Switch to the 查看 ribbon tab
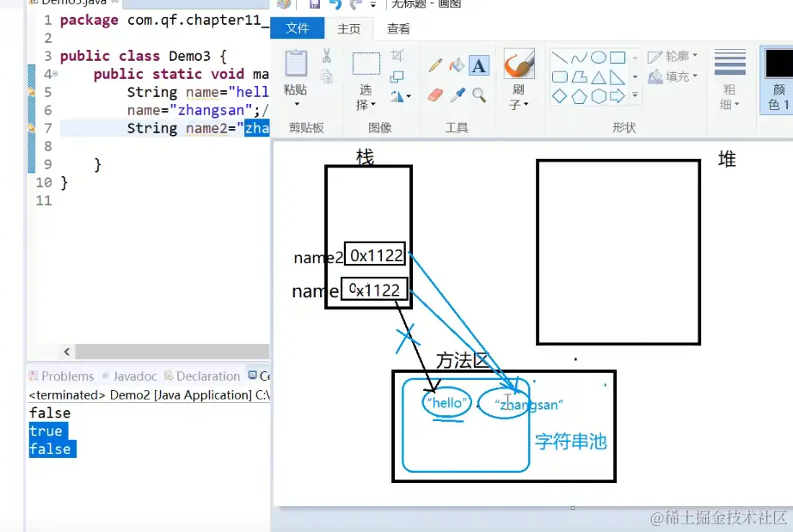The width and height of the screenshot is (793, 532). pyautogui.click(x=398, y=29)
